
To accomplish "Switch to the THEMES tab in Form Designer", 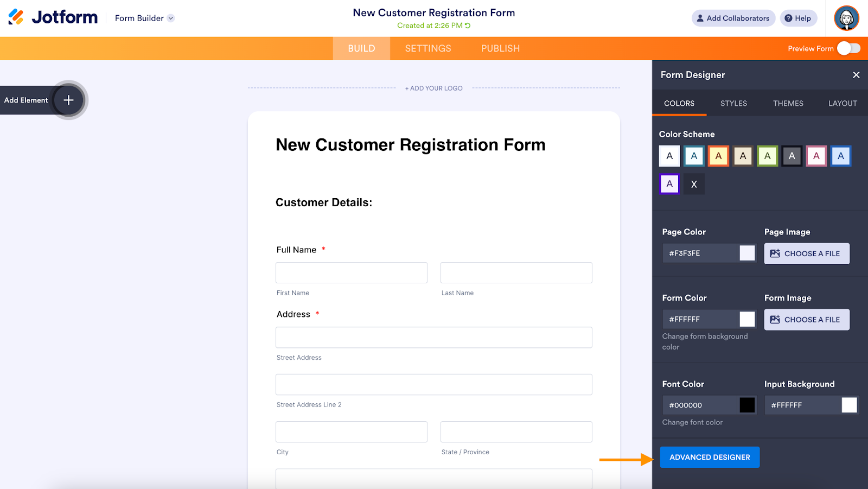I will click(788, 103).
